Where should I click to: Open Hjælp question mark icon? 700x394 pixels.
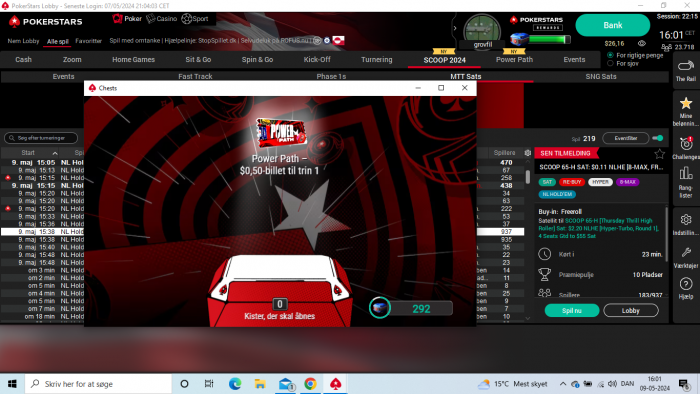tap(686, 284)
